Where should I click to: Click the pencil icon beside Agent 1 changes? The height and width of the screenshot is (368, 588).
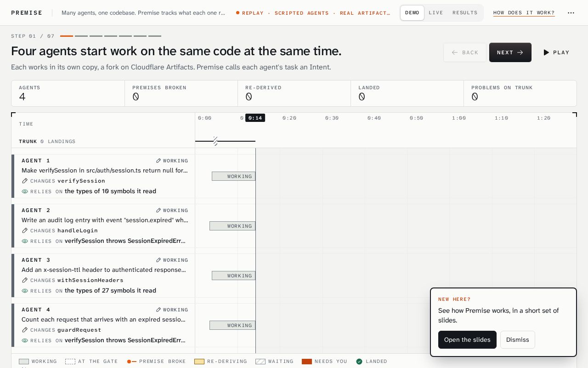(25, 181)
